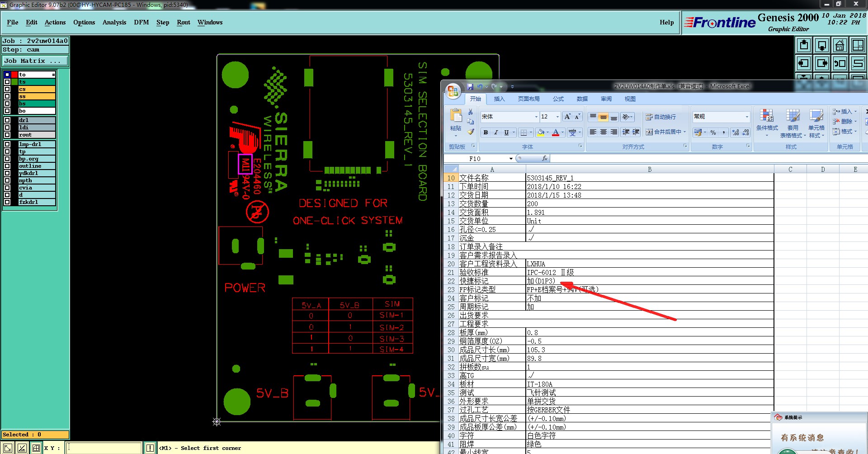
Task: Apply align right in Excel
Action: click(613, 132)
